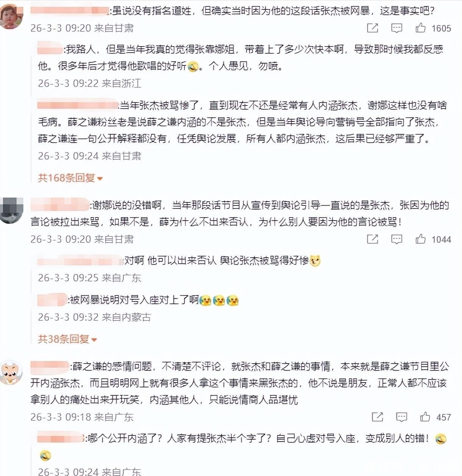This screenshot has width=462, height=476.
Task: Reply to the comment with 1605 likes
Action: 396,28
